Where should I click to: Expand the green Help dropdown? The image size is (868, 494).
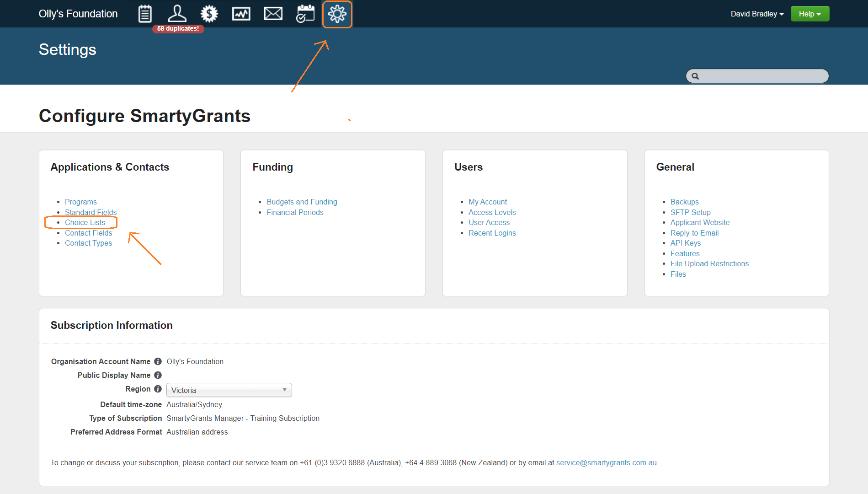click(809, 14)
